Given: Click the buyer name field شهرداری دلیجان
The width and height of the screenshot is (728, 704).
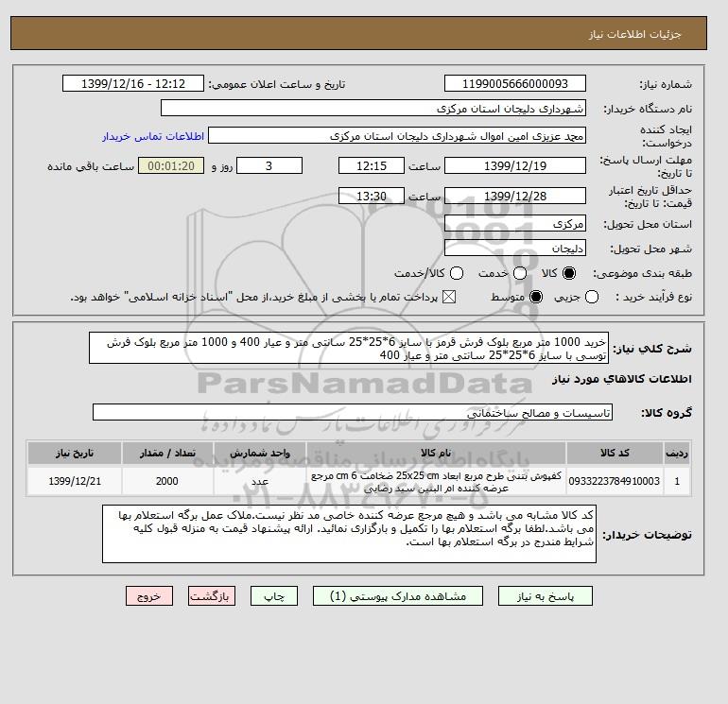Looking at the screenshot, I should [373, 108].
